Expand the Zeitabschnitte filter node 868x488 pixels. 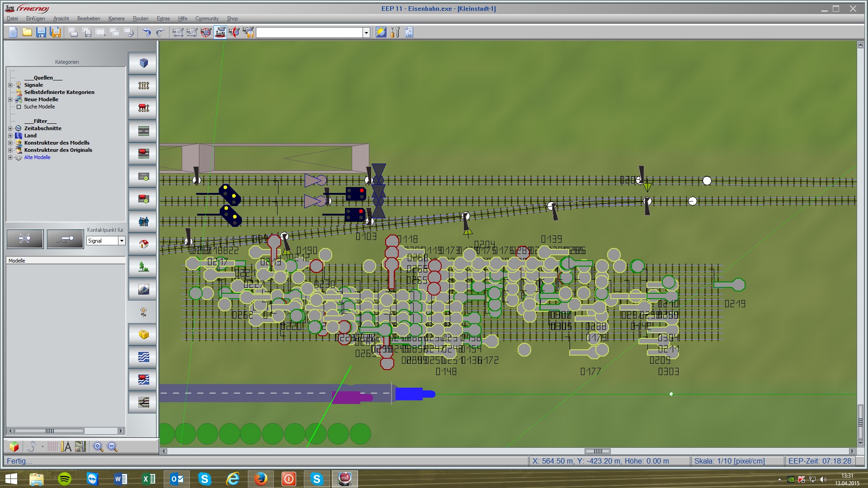(10, 128)
